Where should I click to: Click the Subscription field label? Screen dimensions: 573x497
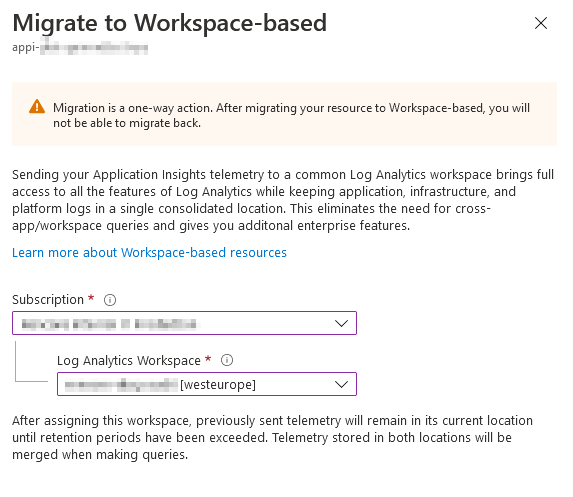pos(48,300)
